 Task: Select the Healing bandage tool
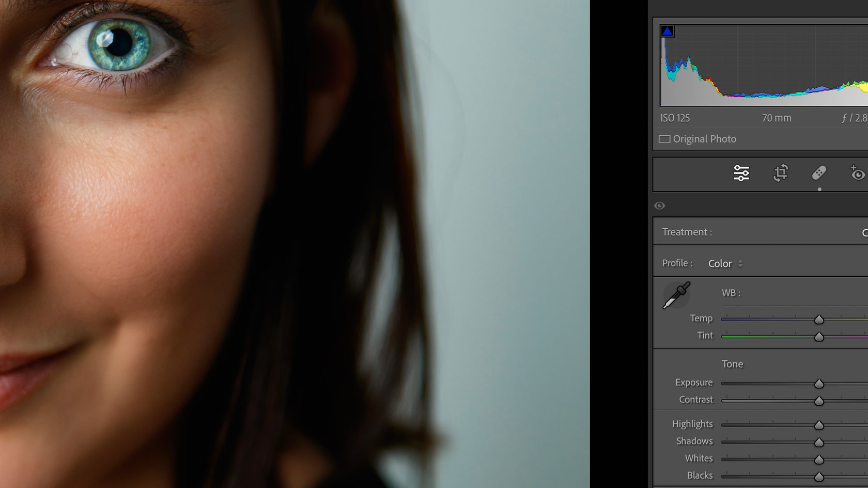click(x=819, y=173)
